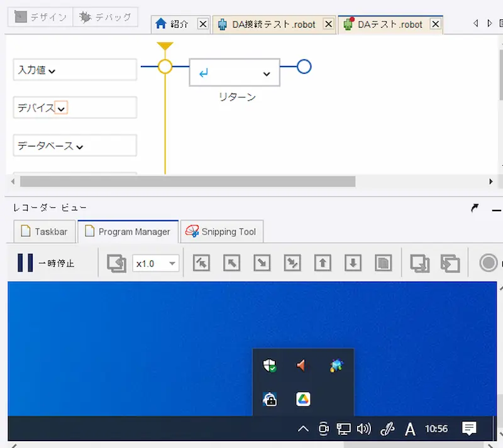This screenshot has height=448, width=503.
Task: Click the orange speaker tray icon
Action: 302,365
